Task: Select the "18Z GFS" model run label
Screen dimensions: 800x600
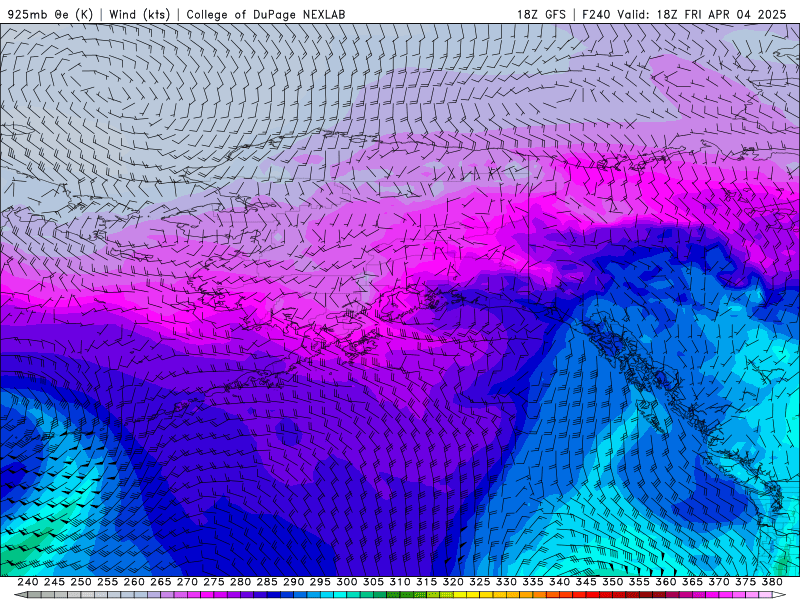Action: [x=541, y=14]
